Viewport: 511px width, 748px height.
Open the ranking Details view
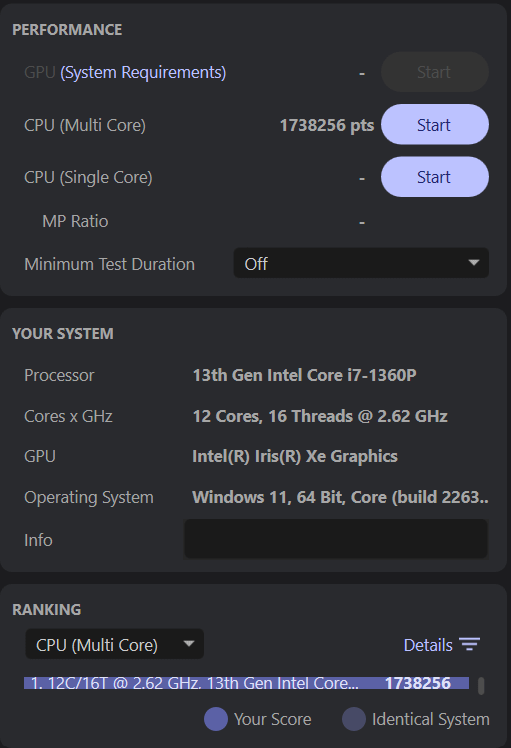(x=442, y=645)
